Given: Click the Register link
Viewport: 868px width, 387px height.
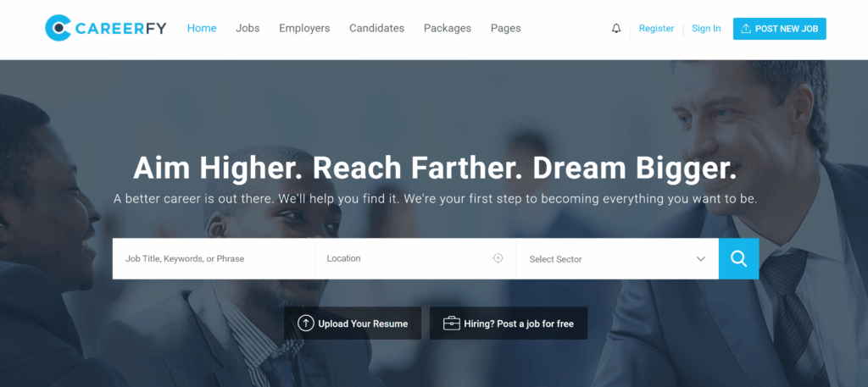Looking at the screenshot, I should (x=657, y=28).
